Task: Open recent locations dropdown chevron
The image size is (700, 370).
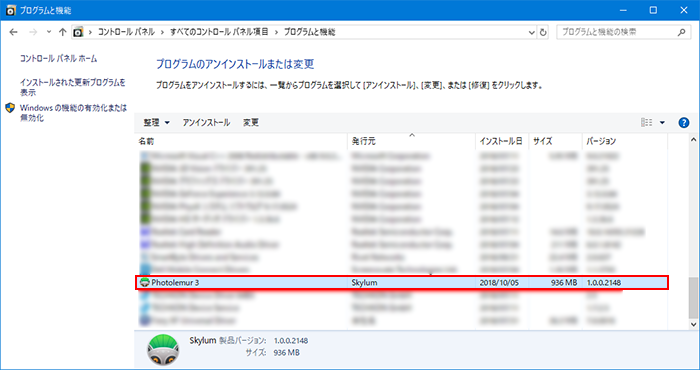Action: [49, 32]
